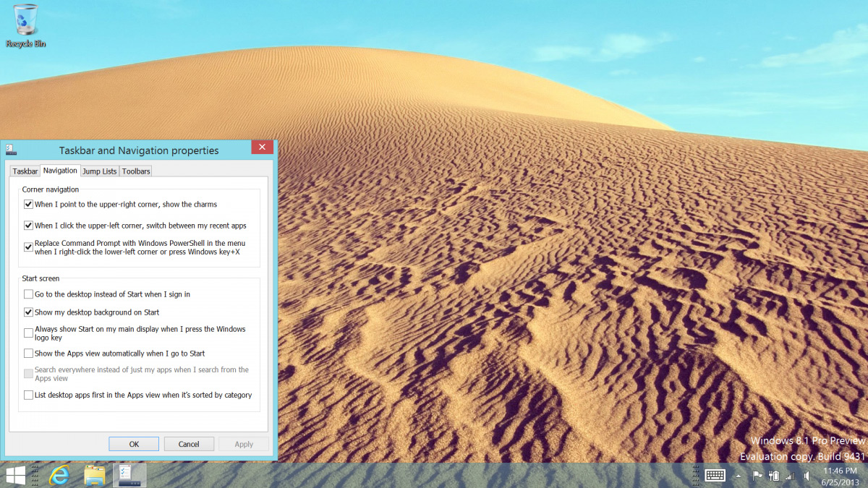
Task: Enable List desktop apps first in Apps view
Action: [28, 395]
